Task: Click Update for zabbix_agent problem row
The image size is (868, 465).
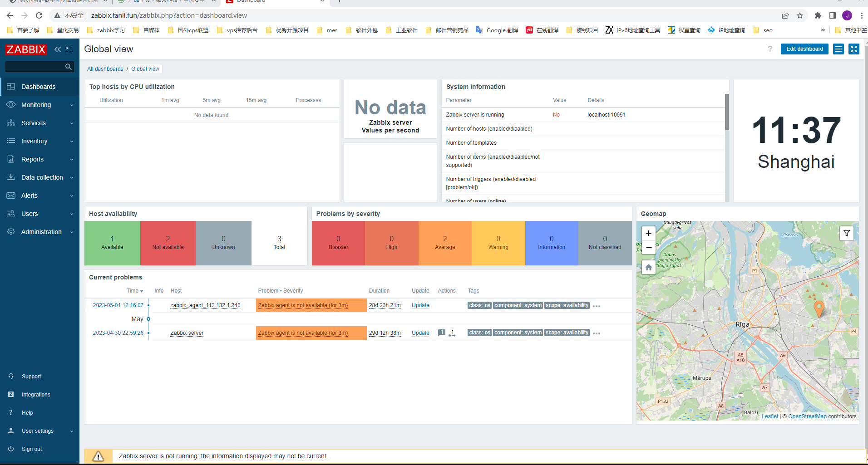Action: [x=420, y=305]
